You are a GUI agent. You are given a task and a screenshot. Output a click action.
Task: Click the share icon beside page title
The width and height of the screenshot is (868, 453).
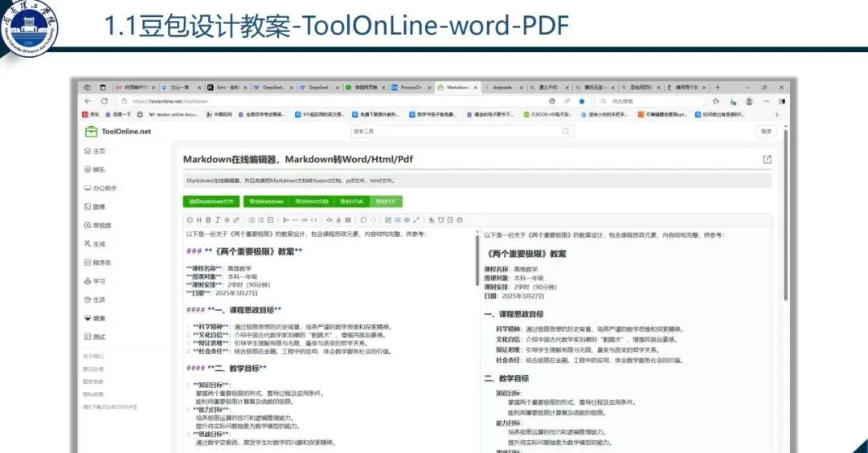point(767,159)
